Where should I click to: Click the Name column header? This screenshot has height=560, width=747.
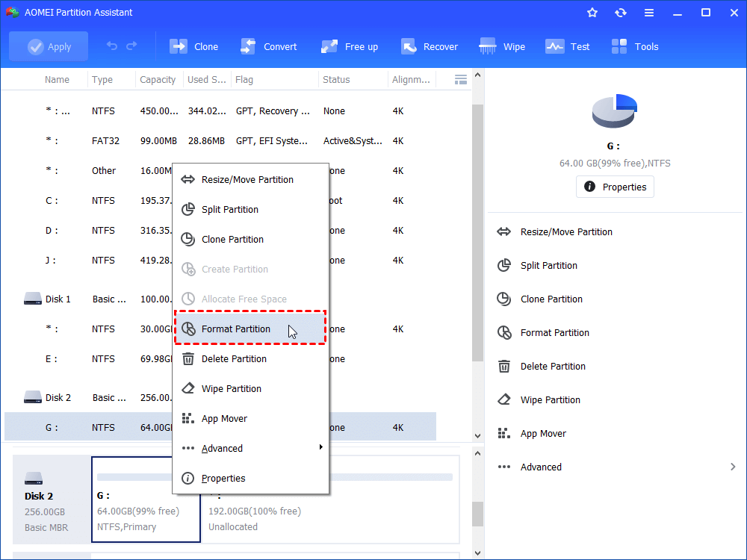57,80
